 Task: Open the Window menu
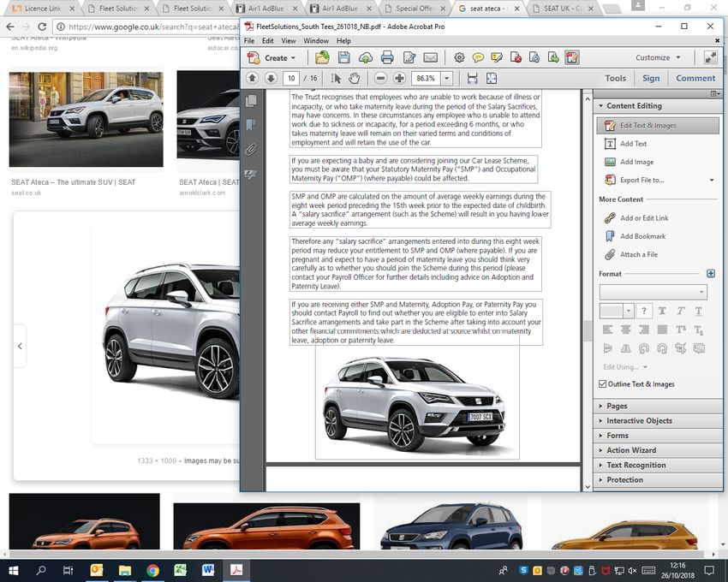pos(316,41)
